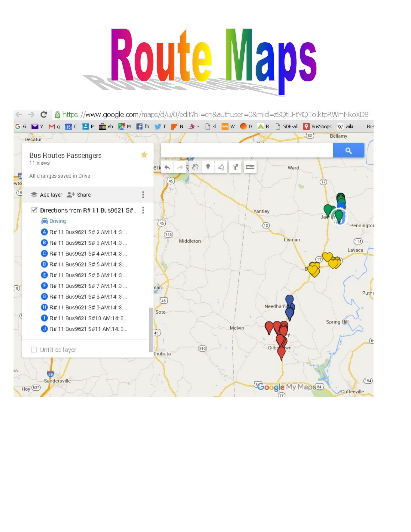This screenshot has width=411, height=532.
Task: Click into the map search box
Action: point(247,150)
